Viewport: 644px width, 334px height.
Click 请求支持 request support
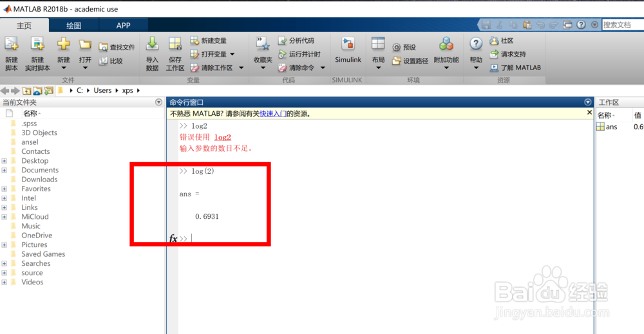pyautogui.click(x=507, y=54)
